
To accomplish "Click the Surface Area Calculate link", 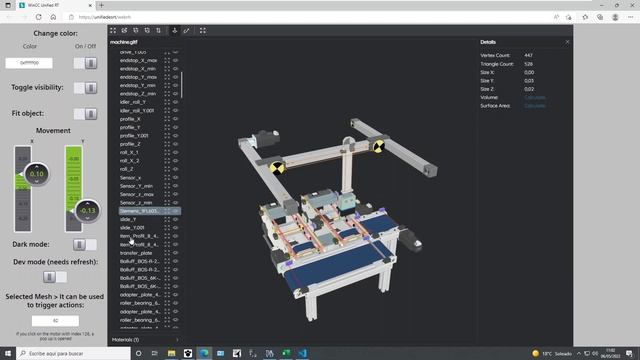I will [x=535, y=106].
